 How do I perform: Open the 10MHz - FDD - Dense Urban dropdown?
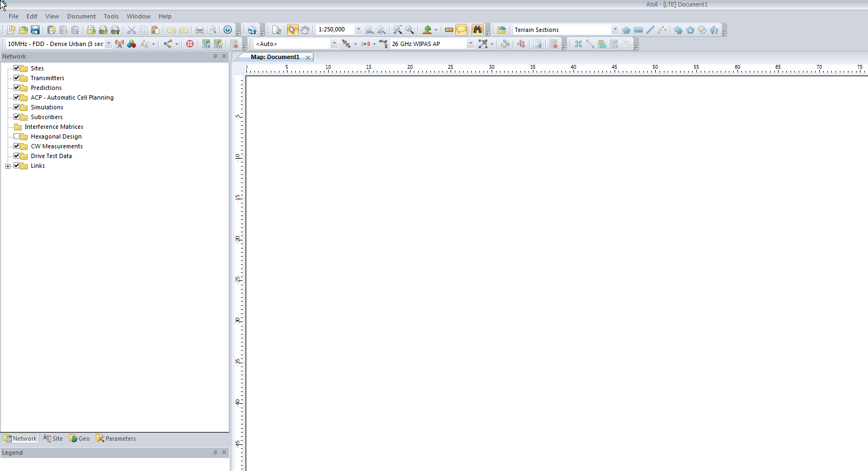tap(108, 44)
